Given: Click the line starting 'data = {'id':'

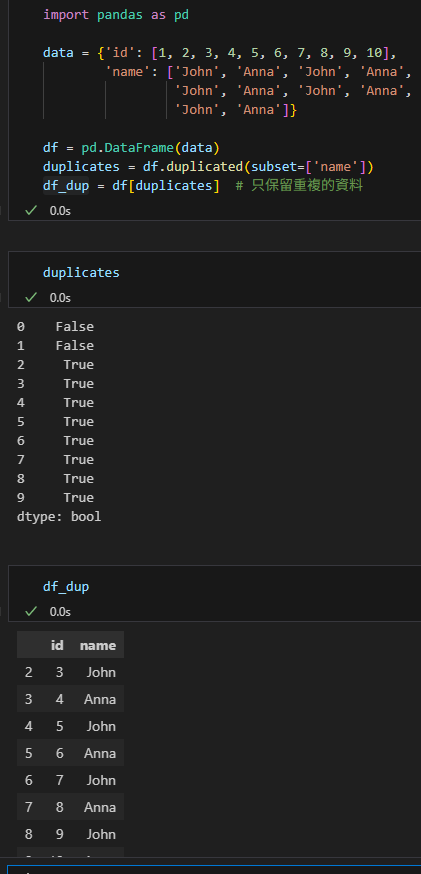Looking at the screenshot, I should click(x=220, y=53).
